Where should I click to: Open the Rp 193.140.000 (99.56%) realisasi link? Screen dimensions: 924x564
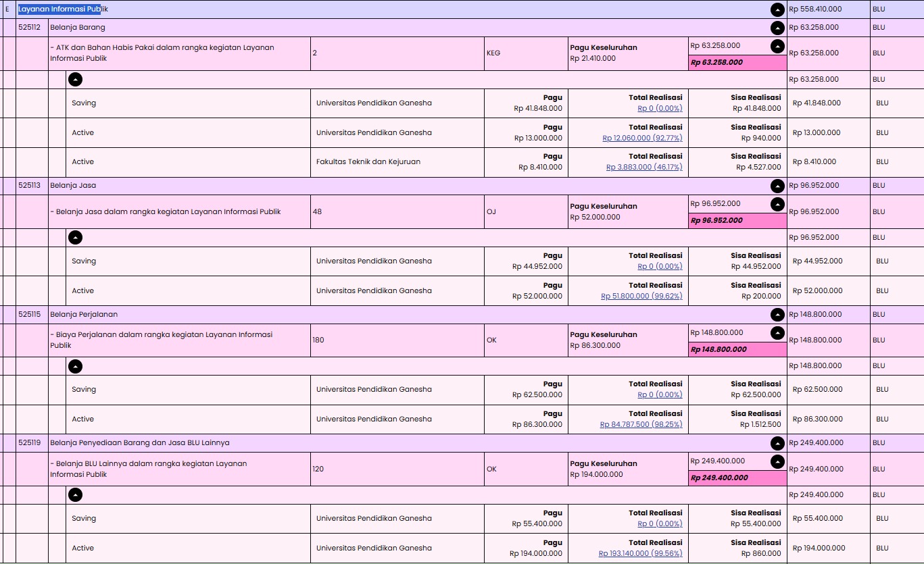[x=640, y=553]
